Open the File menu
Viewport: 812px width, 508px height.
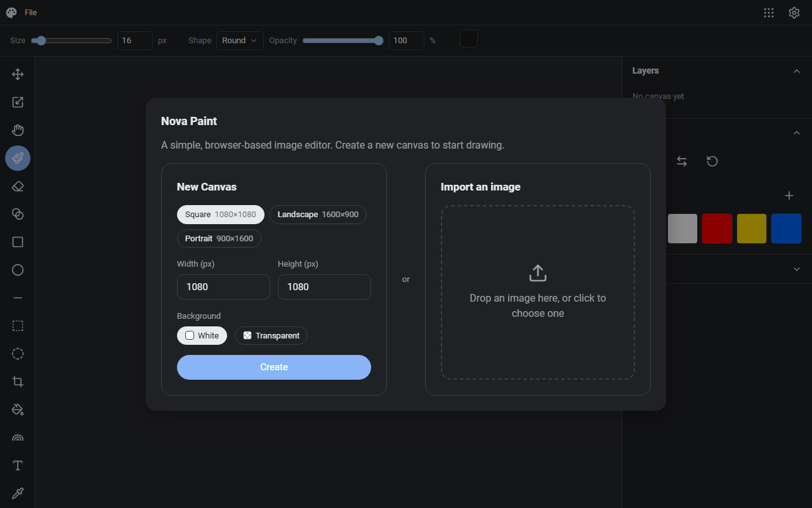[x=30, y=13]
